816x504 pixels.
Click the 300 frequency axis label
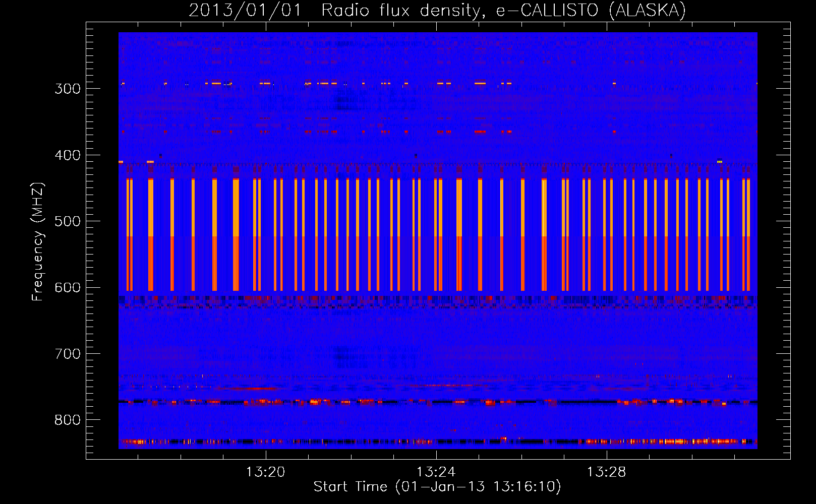(x=68, y=89)
